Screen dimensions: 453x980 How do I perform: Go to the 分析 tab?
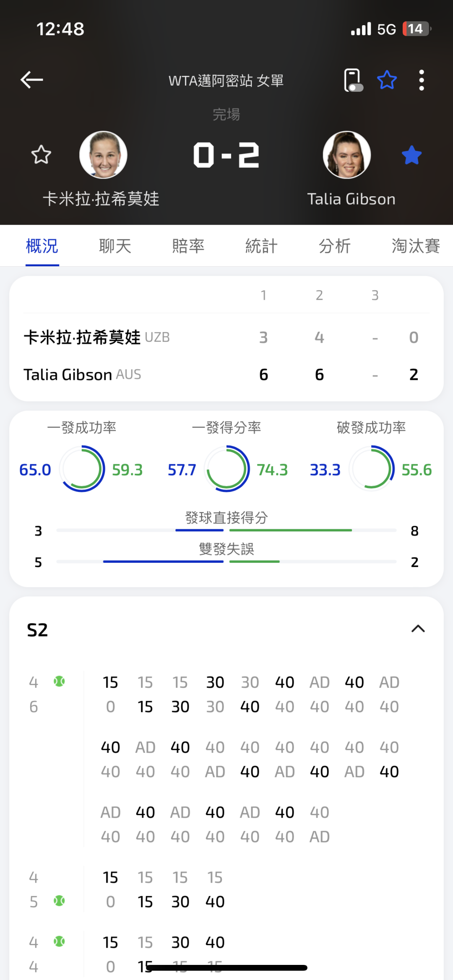coord(334,246)
